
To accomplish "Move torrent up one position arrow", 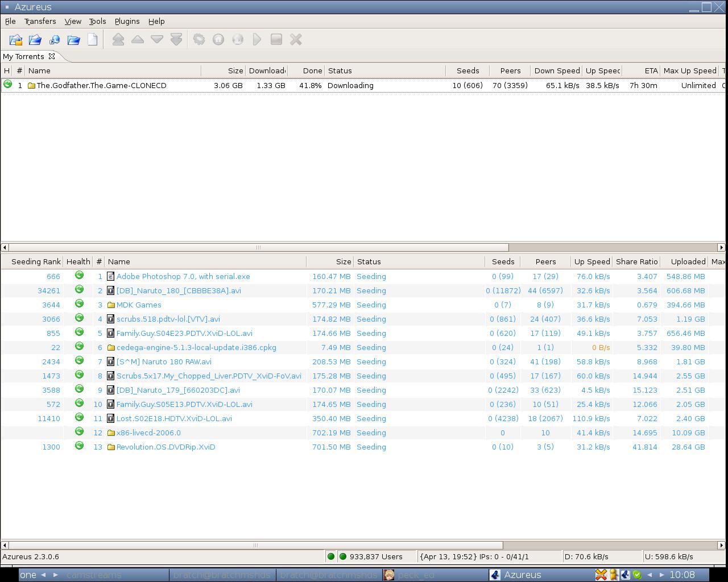I will pos(138,39).
